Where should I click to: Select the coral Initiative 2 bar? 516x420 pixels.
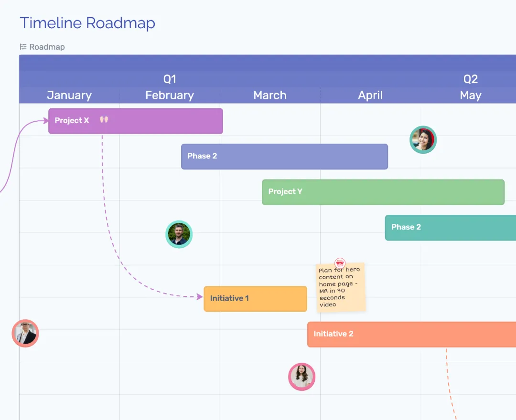411,334
